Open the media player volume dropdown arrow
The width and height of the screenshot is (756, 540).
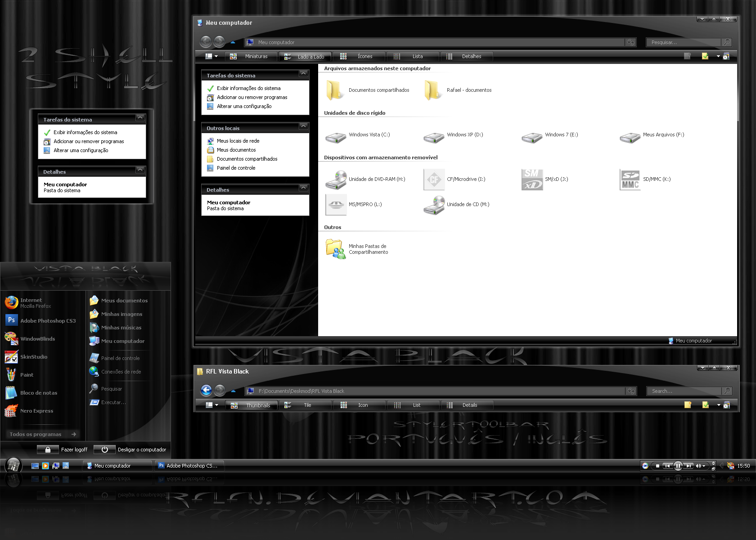pos(704,466)
